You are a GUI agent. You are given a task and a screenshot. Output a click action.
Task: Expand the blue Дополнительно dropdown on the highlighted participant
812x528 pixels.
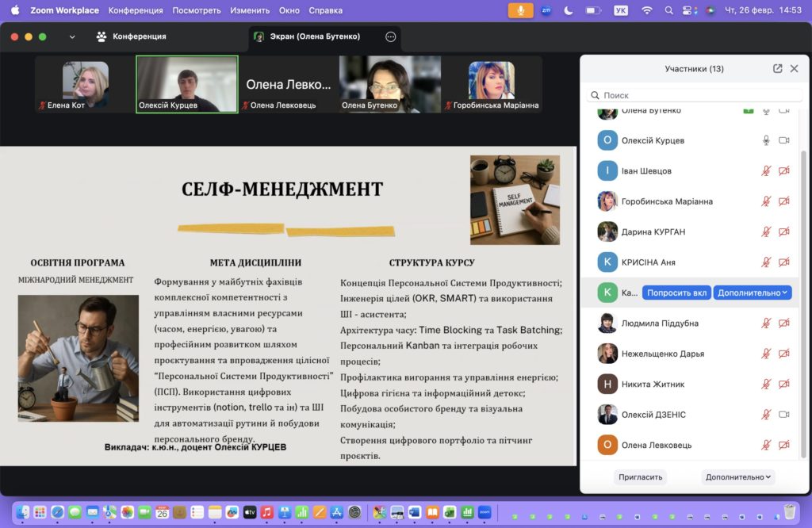pyautogui.click(x=753, y=293)
